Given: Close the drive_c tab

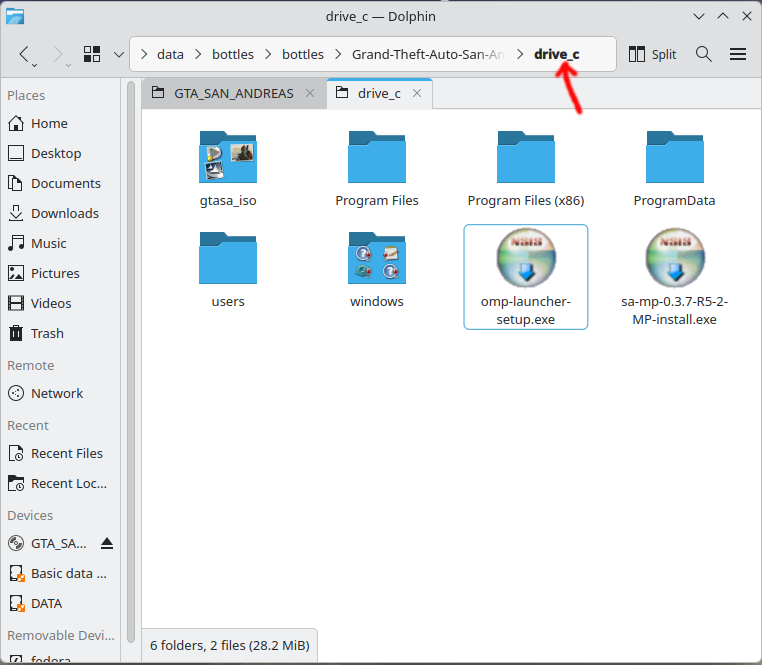Looking at the screenshot, I should pos(417,93).
